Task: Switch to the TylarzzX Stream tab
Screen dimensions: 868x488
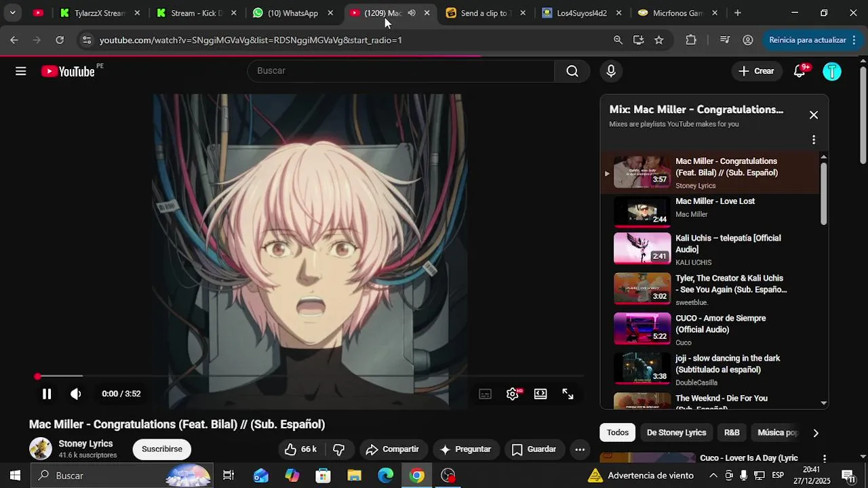Action: click(x=99, y=13)
